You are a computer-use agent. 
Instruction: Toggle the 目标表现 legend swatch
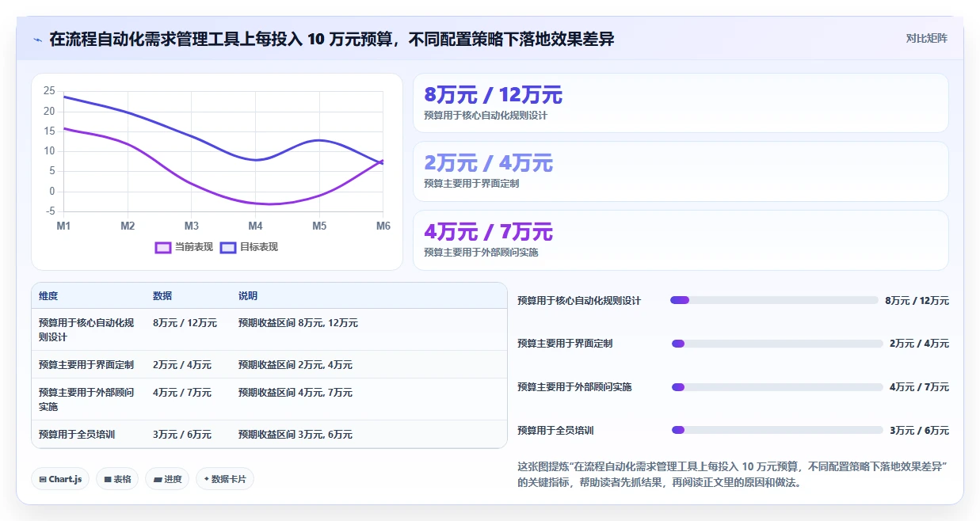pos(228,247)
